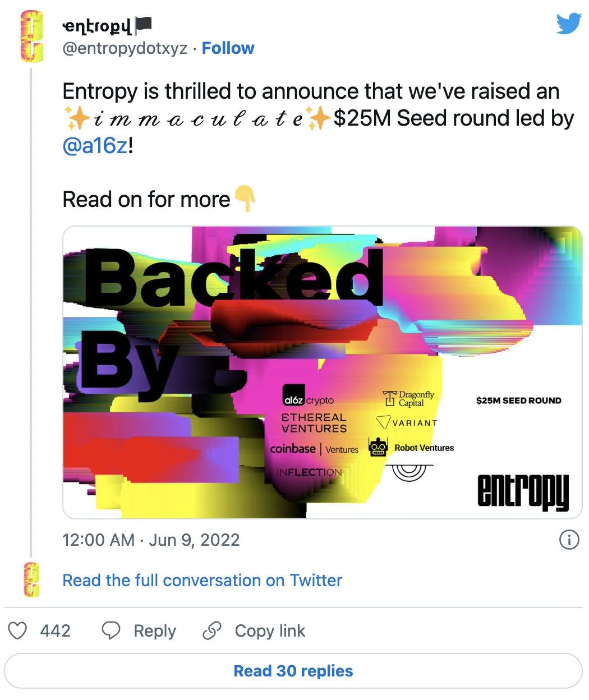Open the tweet info circle icon
This screenshot has height=700, width=589.
(x=569, y=540)
